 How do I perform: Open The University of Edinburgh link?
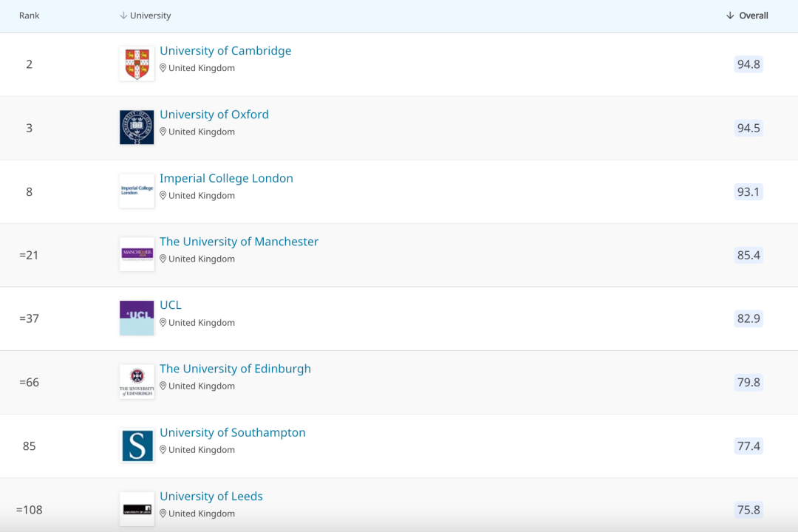[x=235, y=369]
